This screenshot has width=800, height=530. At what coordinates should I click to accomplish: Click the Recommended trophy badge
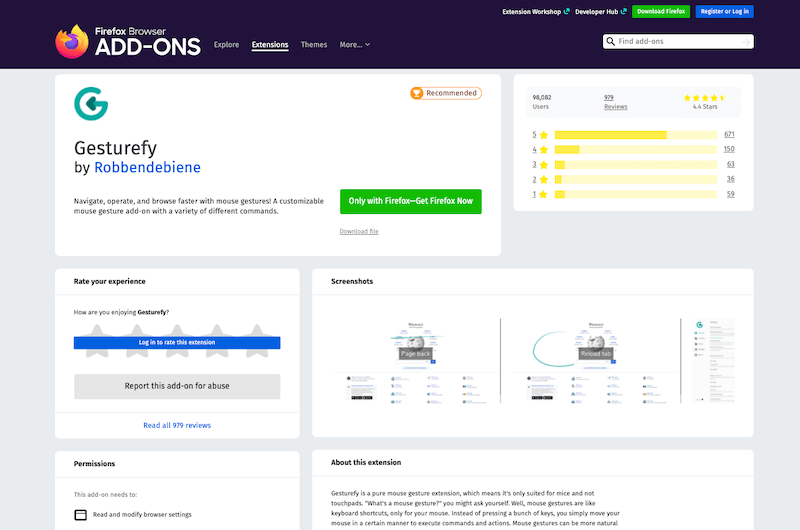click(446, 93)
